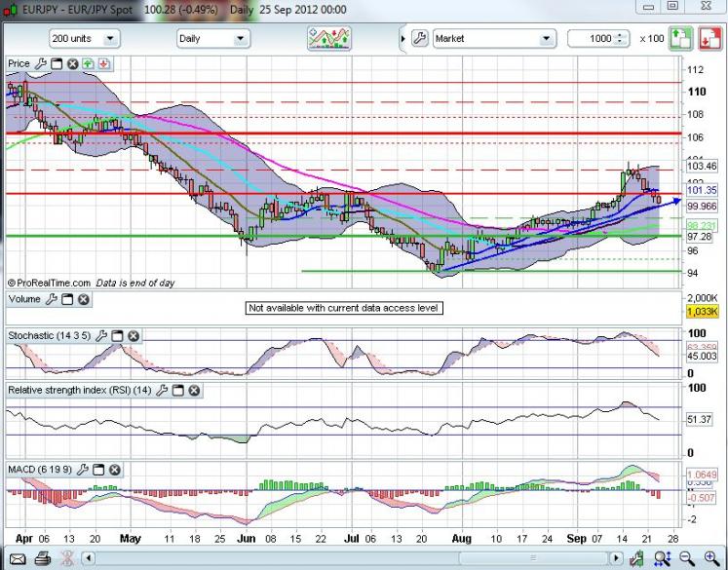Viewport: 728px width, 570px height.
Task: Open order settings wrench beside Market
Action: (x=420, y=39)
